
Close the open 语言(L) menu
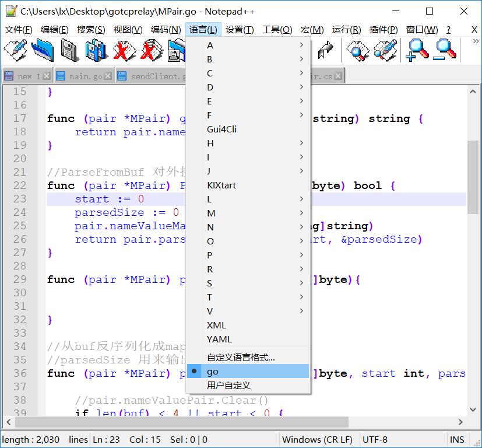203,30
